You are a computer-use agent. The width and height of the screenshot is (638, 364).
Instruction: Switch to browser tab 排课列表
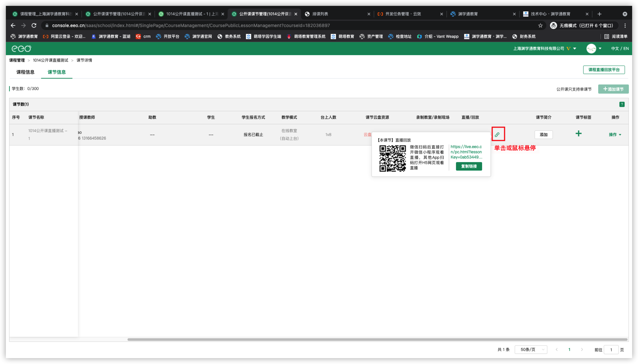click(x=337, y=14)
